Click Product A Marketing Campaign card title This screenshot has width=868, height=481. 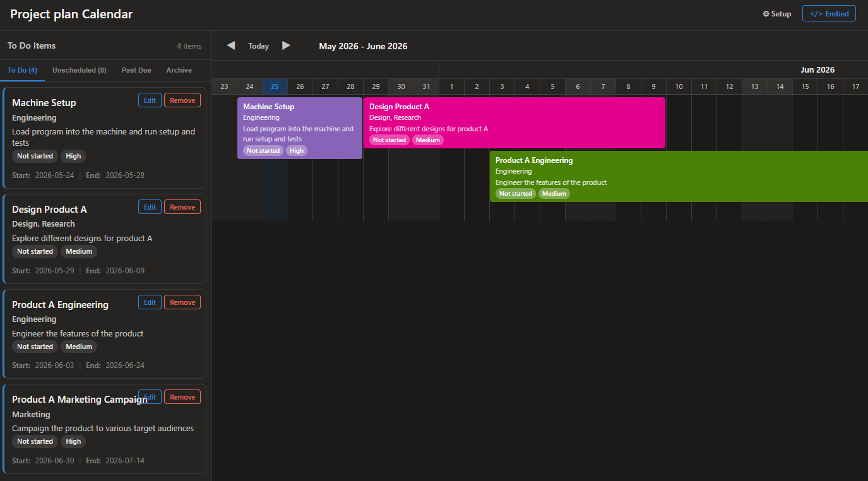point(80,400)
